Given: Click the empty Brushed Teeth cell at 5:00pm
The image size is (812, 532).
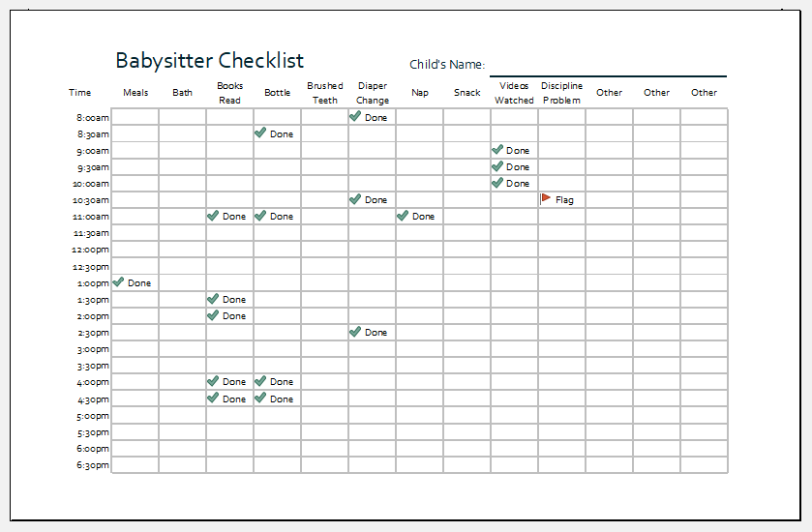Looking at the screenshot, I should pyautogui.click(x=324, y=415).
